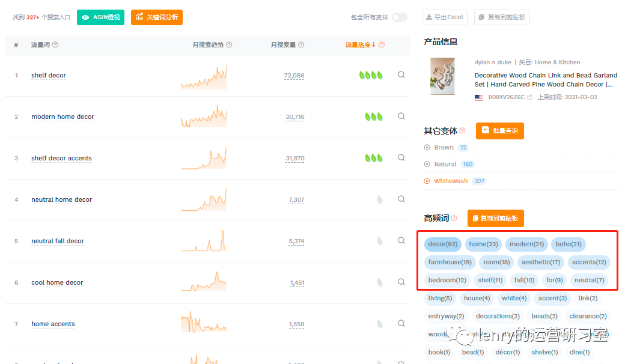
Task: Click help icon next to 月搜索趋势 header
Action: click(229, 45)
